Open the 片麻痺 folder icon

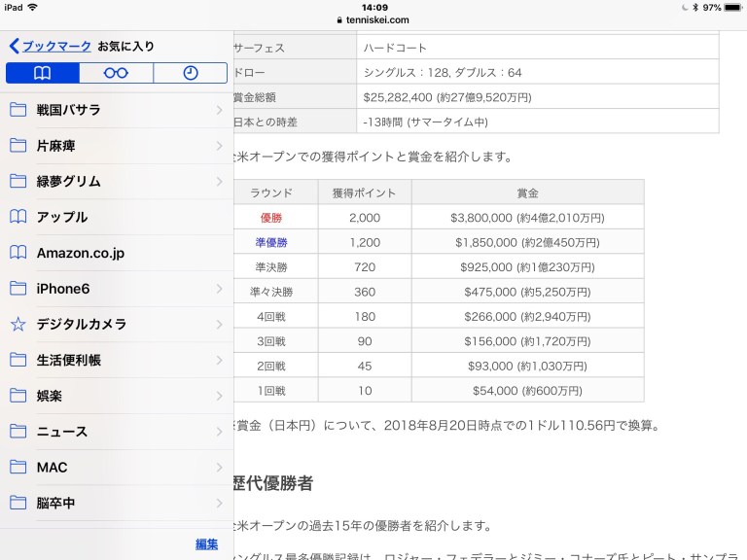pos(18,146)
